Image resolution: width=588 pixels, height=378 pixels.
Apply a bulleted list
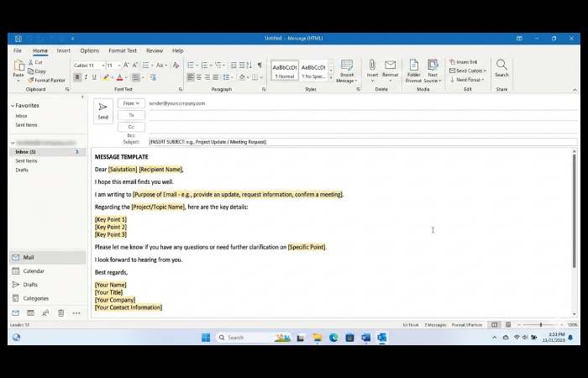[191, 66]
